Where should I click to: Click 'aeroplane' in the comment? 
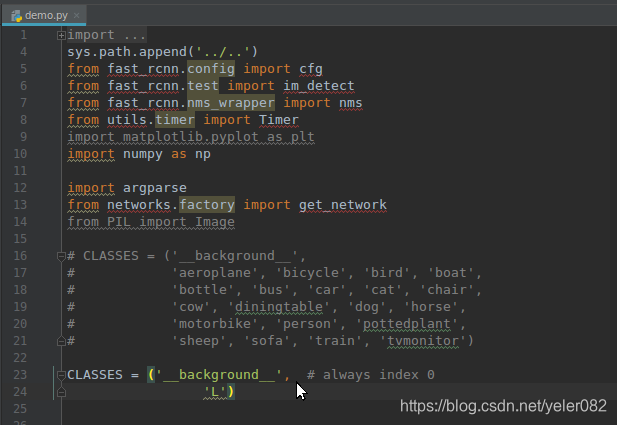pyautogui.click(x=215, y=273)
